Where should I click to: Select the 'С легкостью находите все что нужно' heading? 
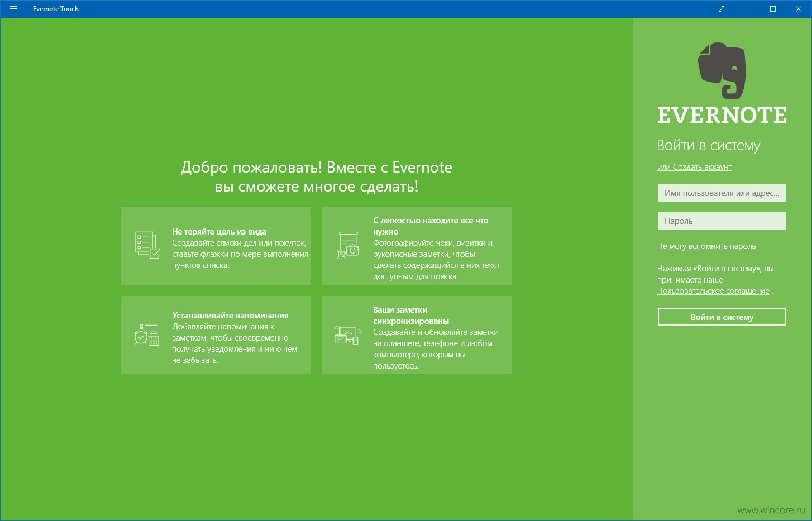(431, 226)
